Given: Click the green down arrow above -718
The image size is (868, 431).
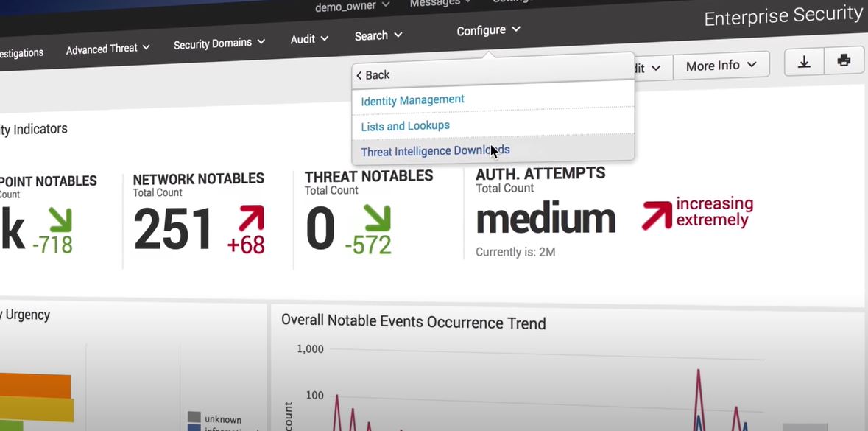Looking at the screenshot, I should tap(60, 220).
